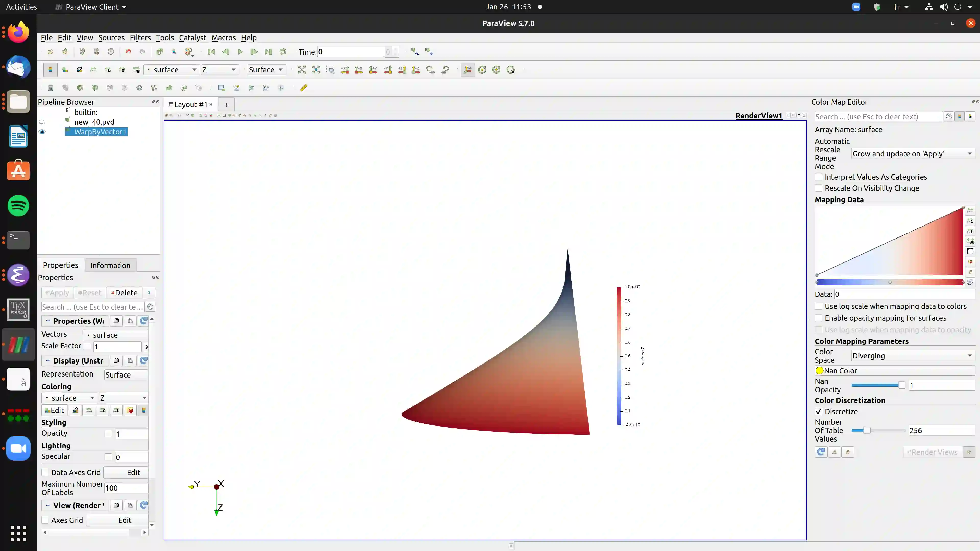Click the Delete button in Properties
This screenshot has height=551, width=980.
(124, 292)
